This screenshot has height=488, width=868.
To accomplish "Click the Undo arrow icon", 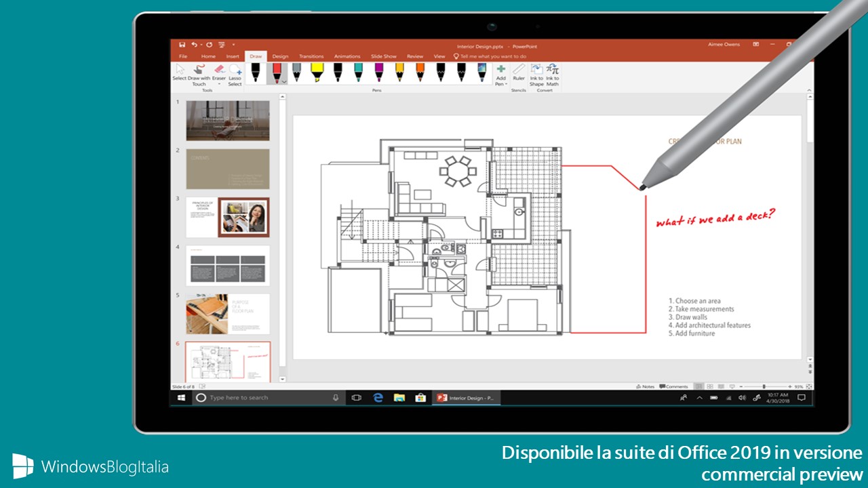I will [x=195, y=45].
